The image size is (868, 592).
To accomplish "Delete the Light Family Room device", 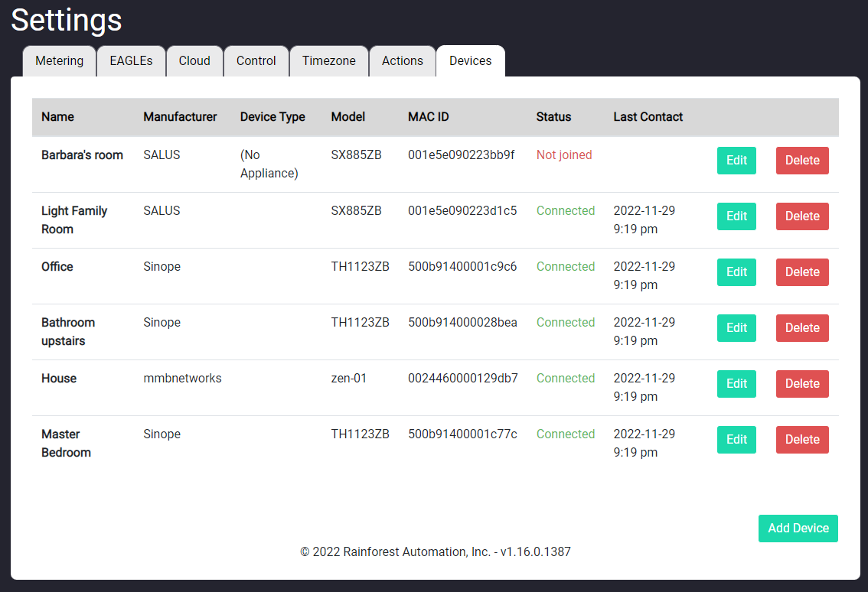I will (x=802, y=216).
